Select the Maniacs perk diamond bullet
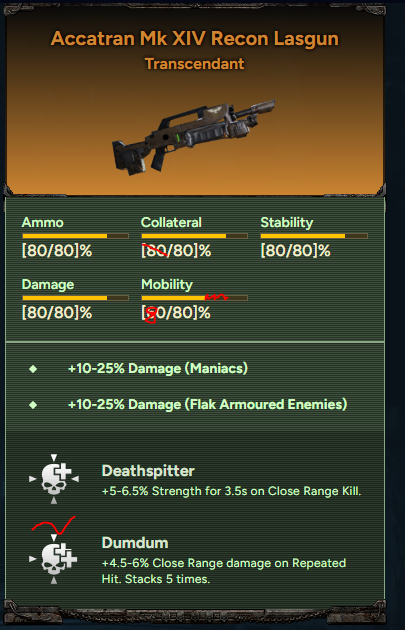Screen dimensions: 405x630 [x=33, y=368]
